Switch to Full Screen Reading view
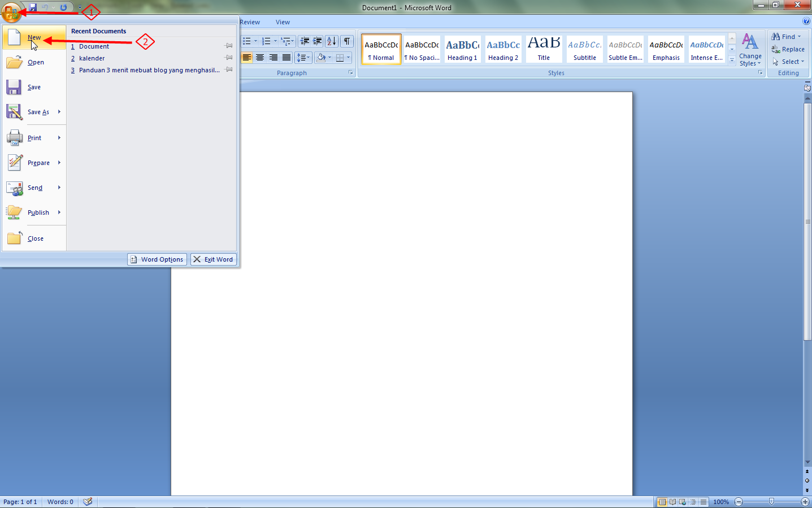This screenshot has width=812, height=508. pos(672,502)
